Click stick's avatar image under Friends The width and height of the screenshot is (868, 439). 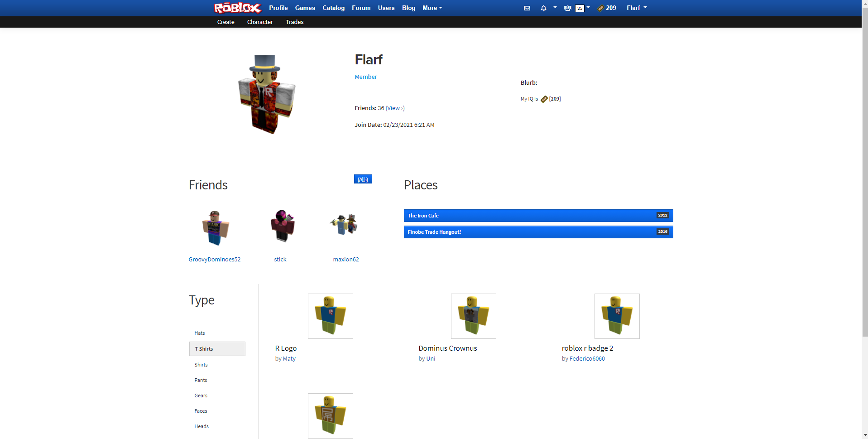[282, 226]
